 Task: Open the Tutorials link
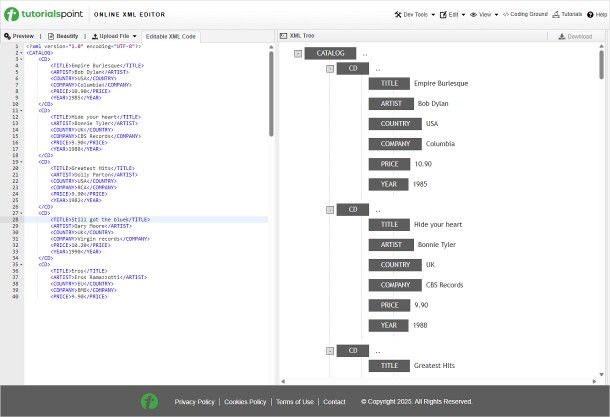pos(567,14)
